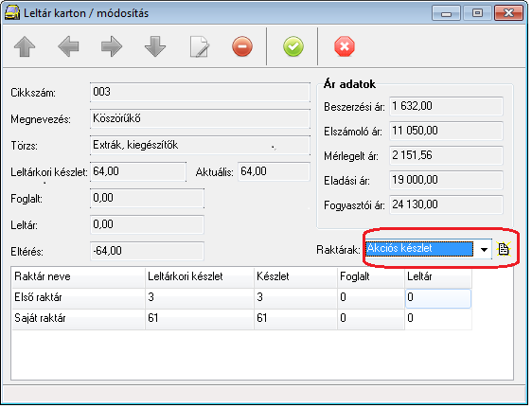This screenshot has height=408, width=532.
Task: Click the red minus delete icon
Action: pos(242,46)
